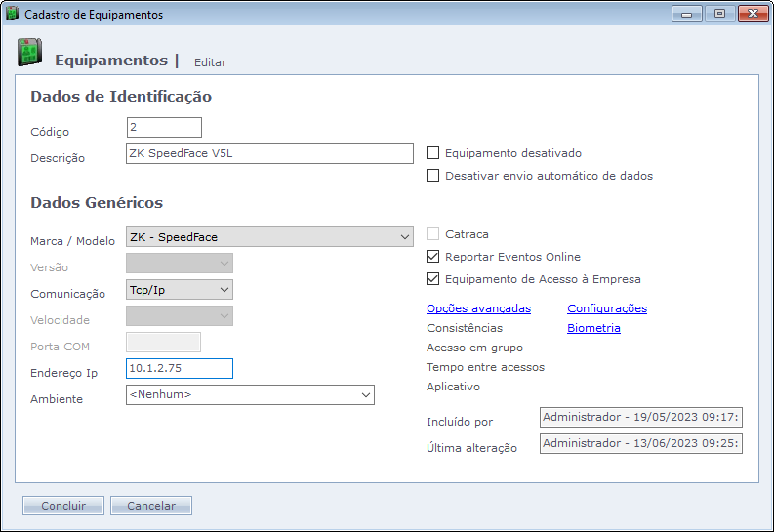Click into the Descrição text field
The width and height of the screenshot is (774, 532).
pos(270,154)
